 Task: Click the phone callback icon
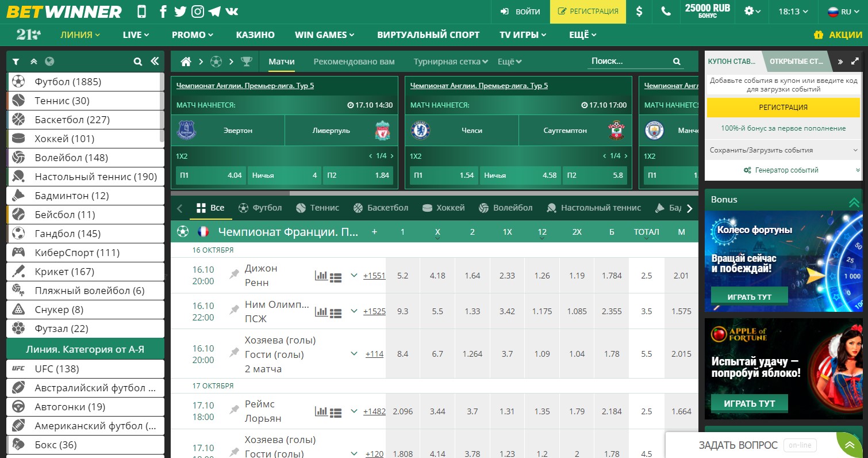(666, 12)
